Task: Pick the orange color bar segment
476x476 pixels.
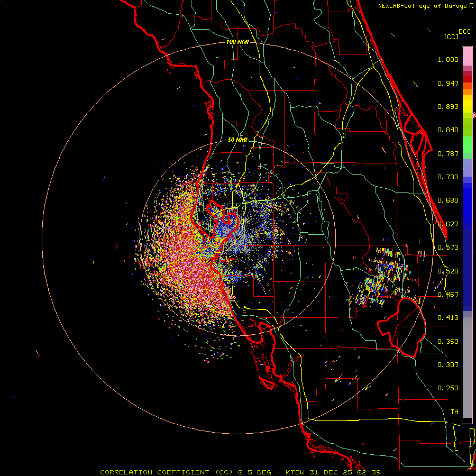Action: click(x=467, y=91)
